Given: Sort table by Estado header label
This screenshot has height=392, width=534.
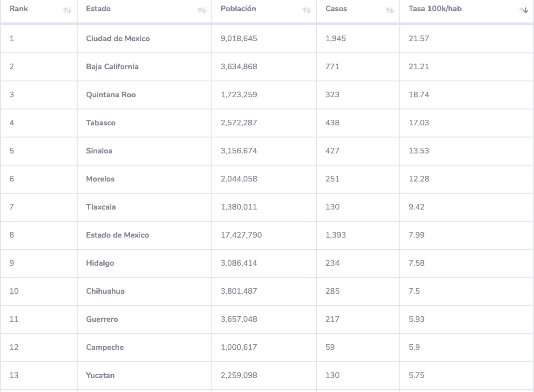Looking at the screenshot, I should pyautogui.click(x=98, y=9).
